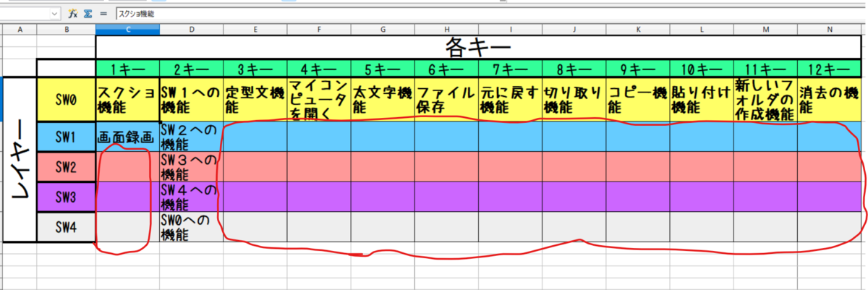Select the 11キー header cell

click(765, 69)
